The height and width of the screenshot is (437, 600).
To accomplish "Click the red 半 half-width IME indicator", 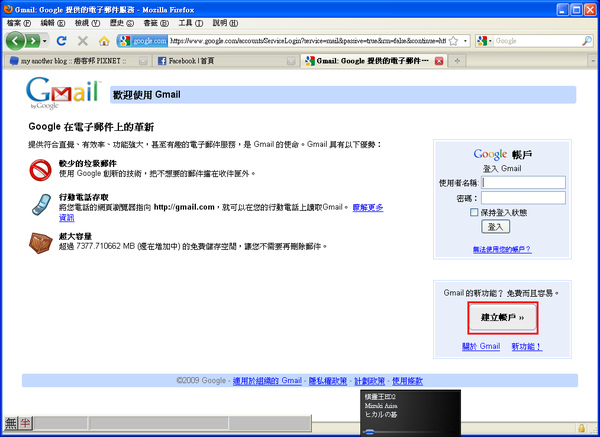I will coord(25,423).
